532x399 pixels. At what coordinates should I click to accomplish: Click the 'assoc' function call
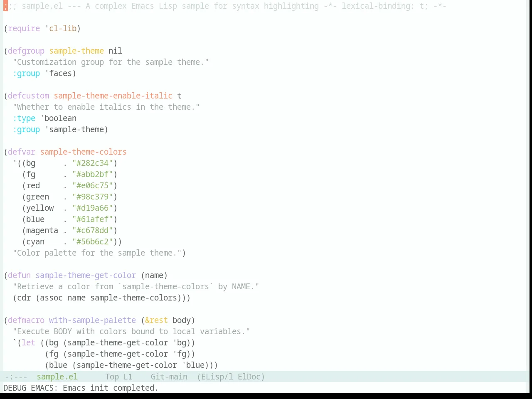52,298
